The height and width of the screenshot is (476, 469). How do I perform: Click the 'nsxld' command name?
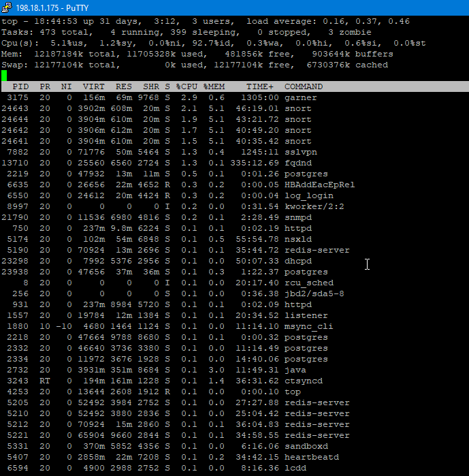[x=298, y=240]
